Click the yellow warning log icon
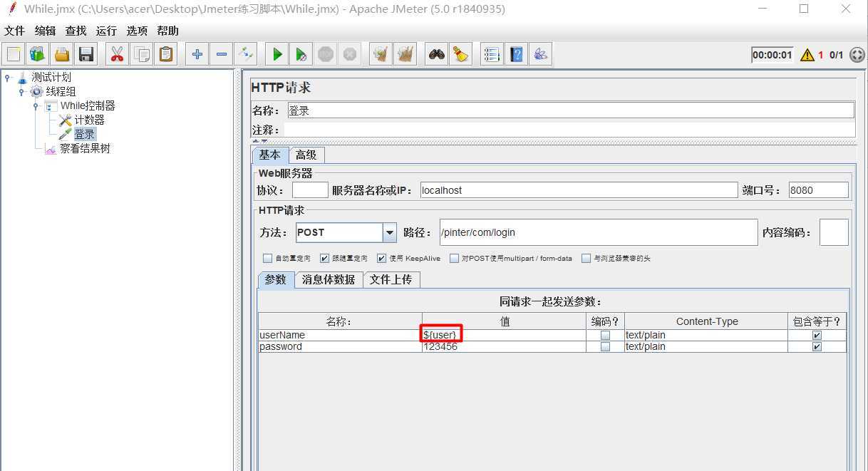 tap(807, 55)
